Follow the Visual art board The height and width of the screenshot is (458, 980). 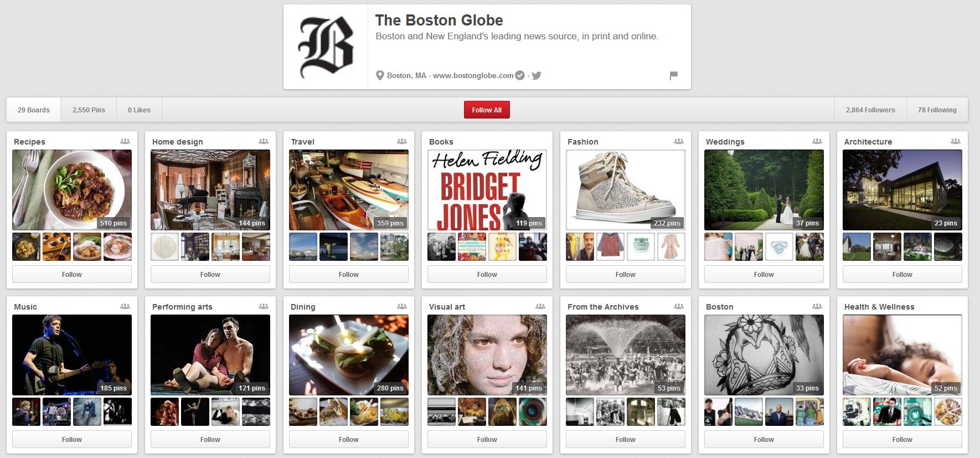pos(487,439)
